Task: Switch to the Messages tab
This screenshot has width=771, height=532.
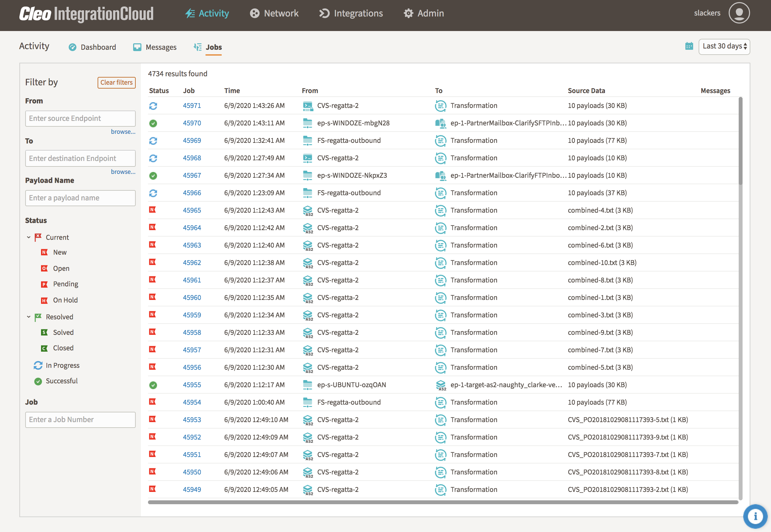Action: [154, 47]
